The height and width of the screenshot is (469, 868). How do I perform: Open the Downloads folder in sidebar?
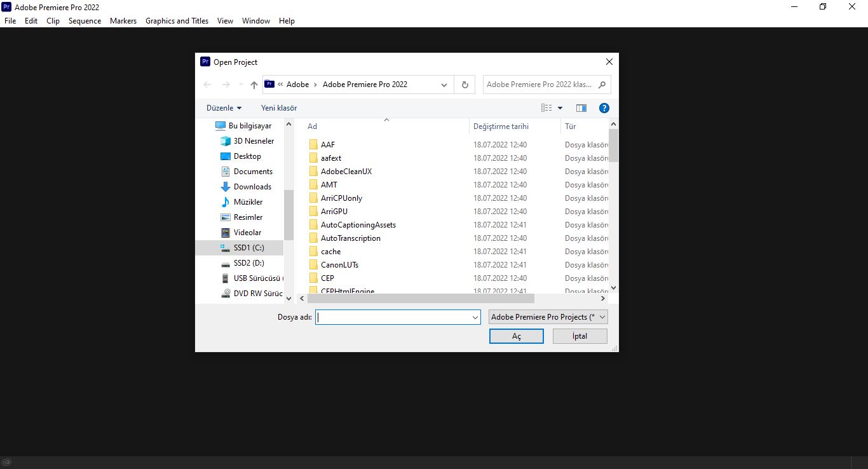click(246, 187)
